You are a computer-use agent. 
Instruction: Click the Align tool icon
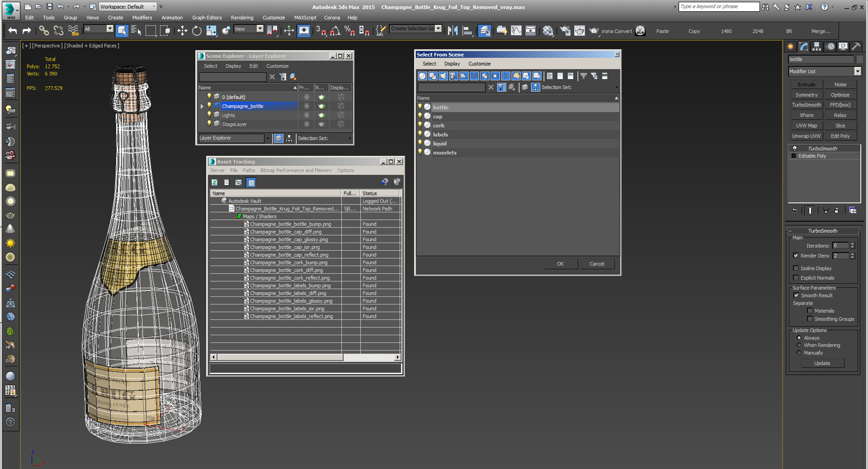pos(467,30)
